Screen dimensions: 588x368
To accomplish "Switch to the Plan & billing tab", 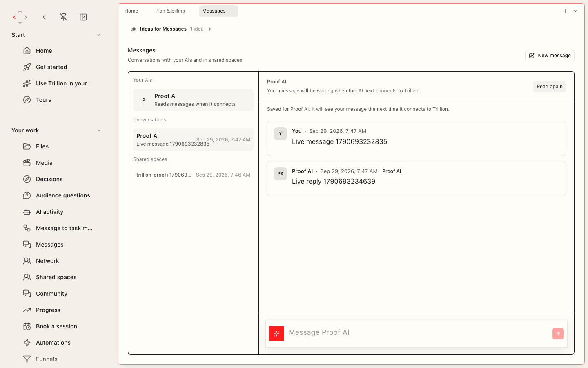I will click(170, 11).
